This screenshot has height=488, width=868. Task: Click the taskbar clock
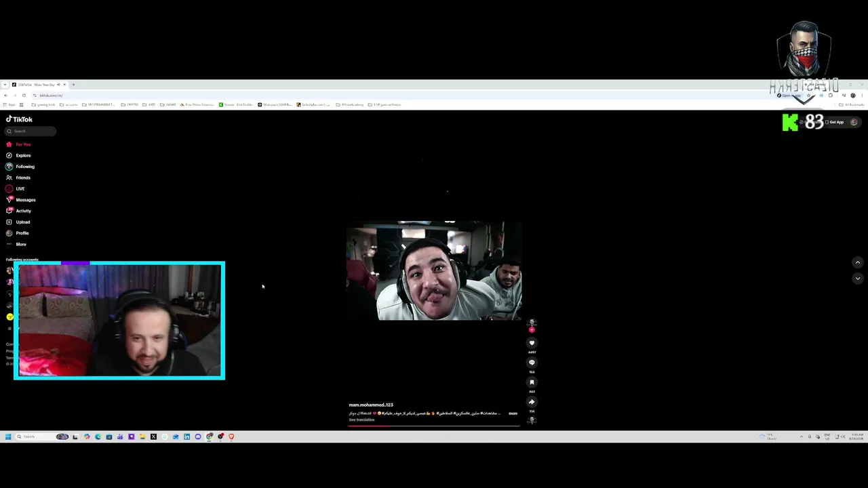(856, 436)
